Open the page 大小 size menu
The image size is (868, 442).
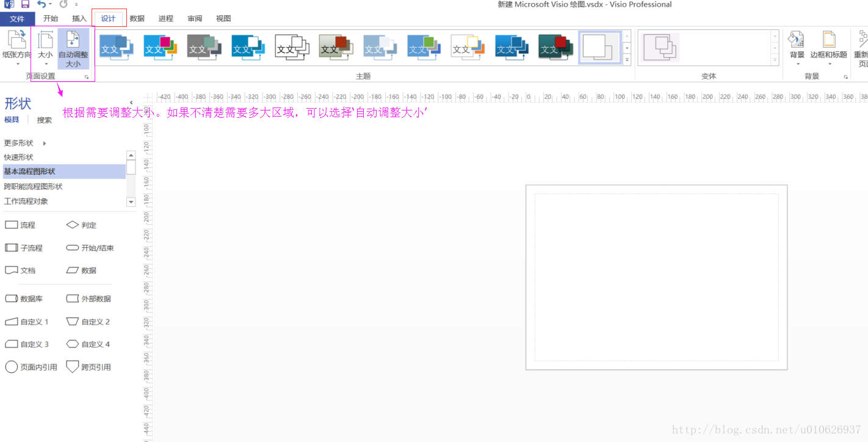pyautogui.click(x=46, y=49)
